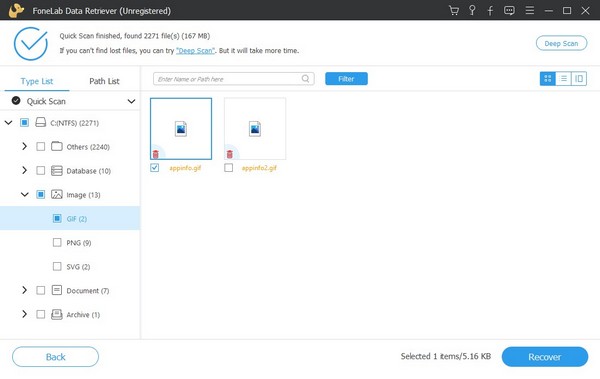600x379 pixels.
Task: Check the SVG (2) checkbox
Action: (x=57, y=266)
